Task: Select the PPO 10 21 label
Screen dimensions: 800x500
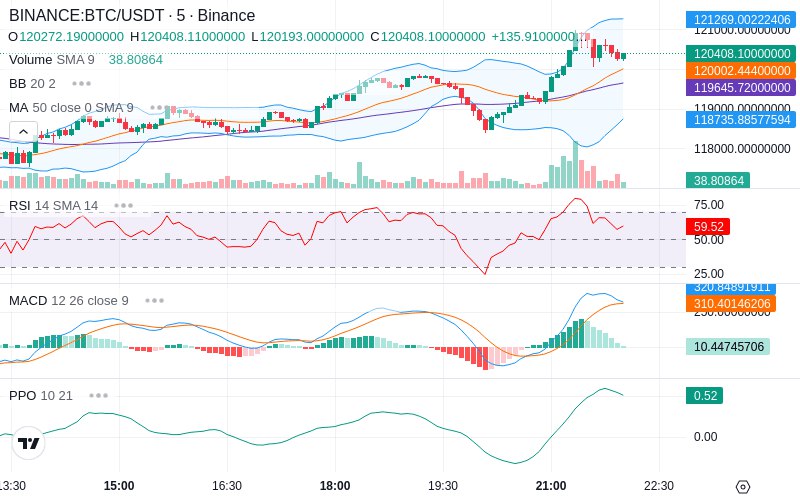Action: point(41,395)
